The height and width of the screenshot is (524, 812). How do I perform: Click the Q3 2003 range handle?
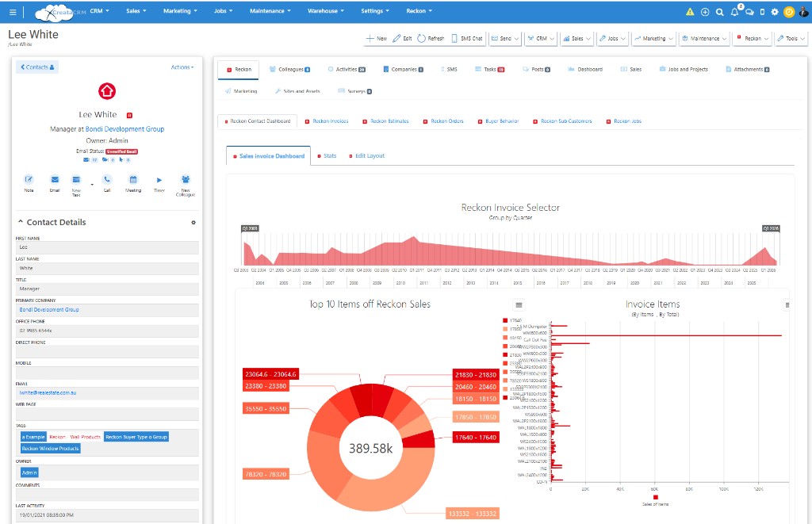[x=250, y=228]
